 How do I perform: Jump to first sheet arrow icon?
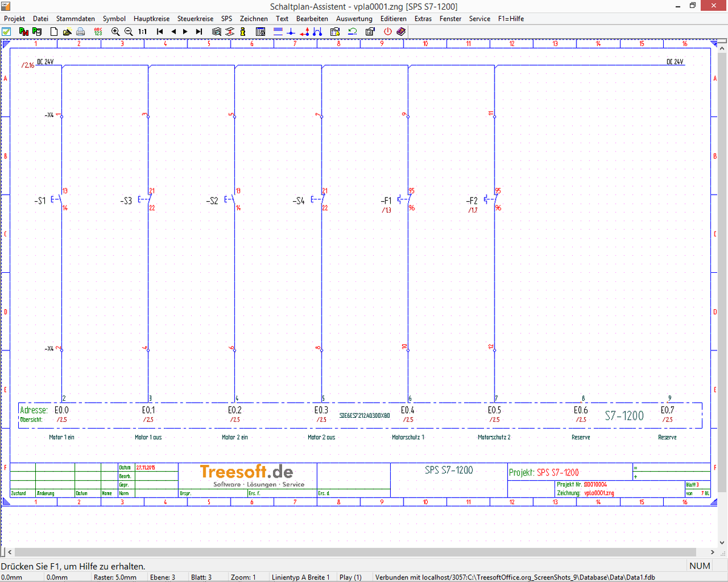[x=160, y=31]
